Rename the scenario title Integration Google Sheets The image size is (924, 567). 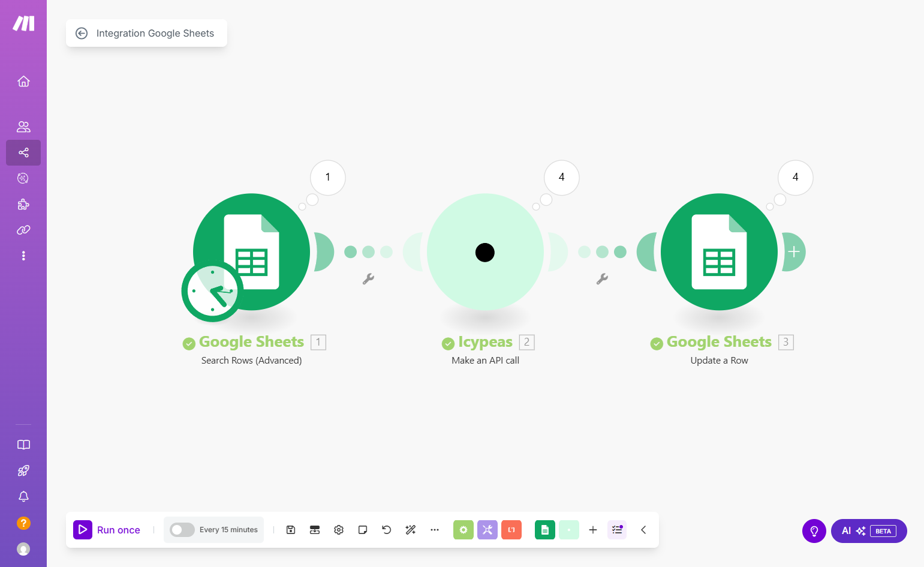155,34
